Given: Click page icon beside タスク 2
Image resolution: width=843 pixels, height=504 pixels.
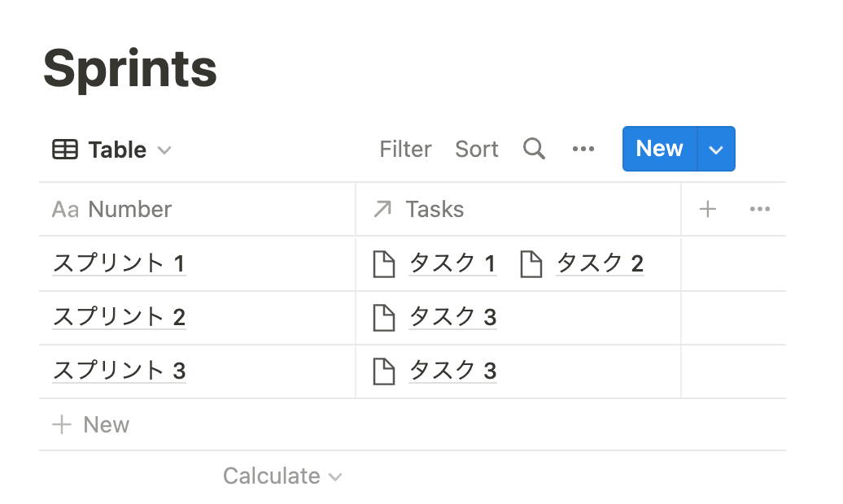Looking at the screenshot, I should point(531,263).
